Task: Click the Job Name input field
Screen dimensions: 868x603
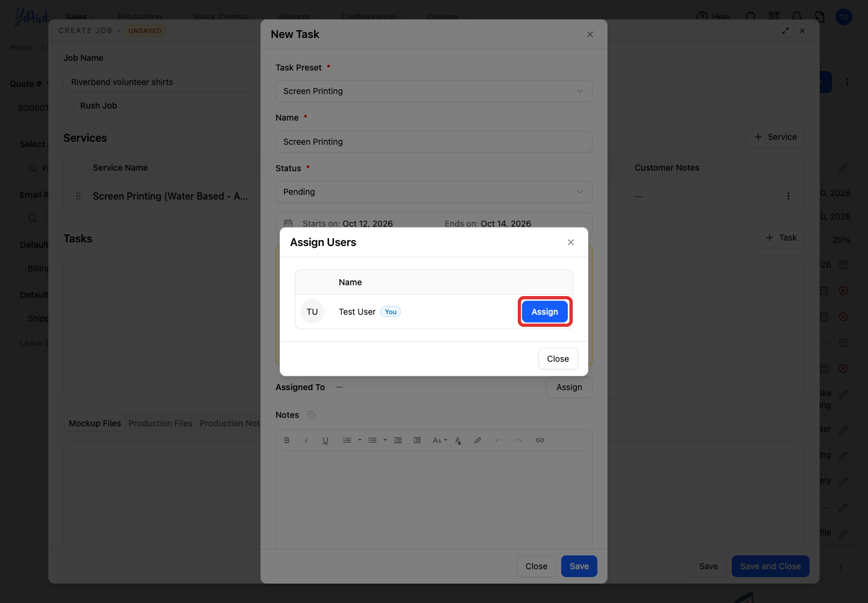Action: pos(160,82)
